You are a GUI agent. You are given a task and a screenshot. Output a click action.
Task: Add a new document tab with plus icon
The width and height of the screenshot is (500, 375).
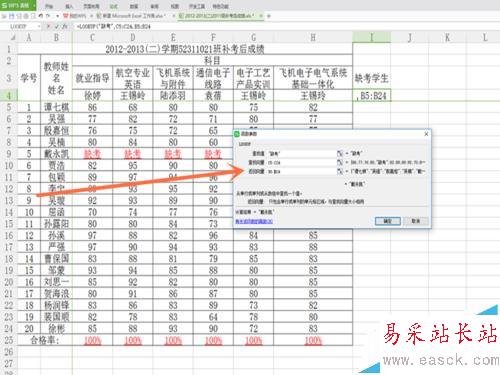click(x=269, y=16)
